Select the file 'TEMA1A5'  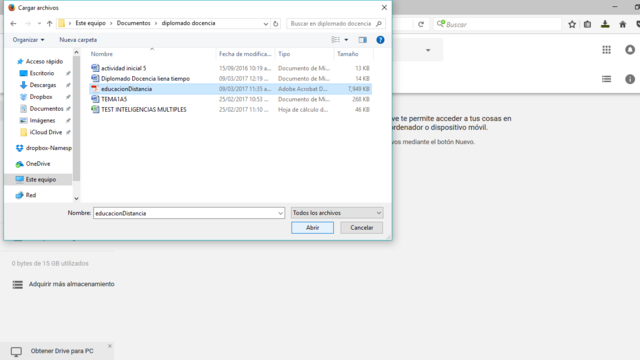pyautogui.click(x=114, y=99)
